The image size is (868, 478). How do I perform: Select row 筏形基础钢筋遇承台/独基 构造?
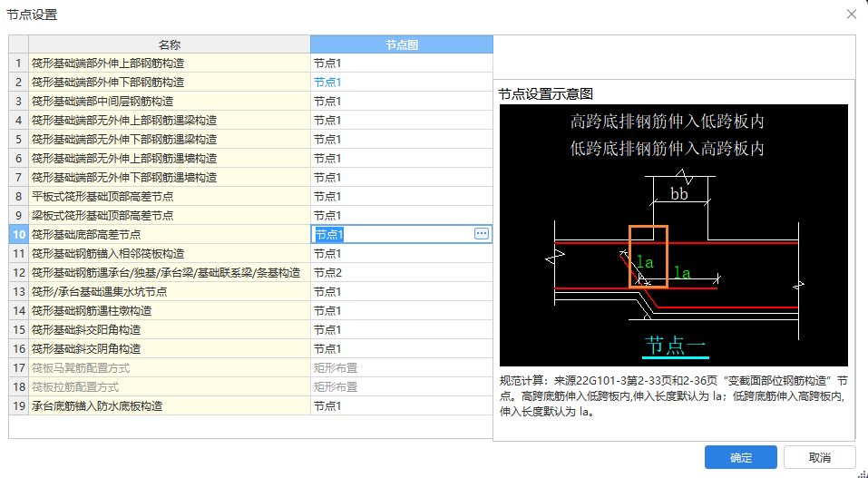[170, 272]
